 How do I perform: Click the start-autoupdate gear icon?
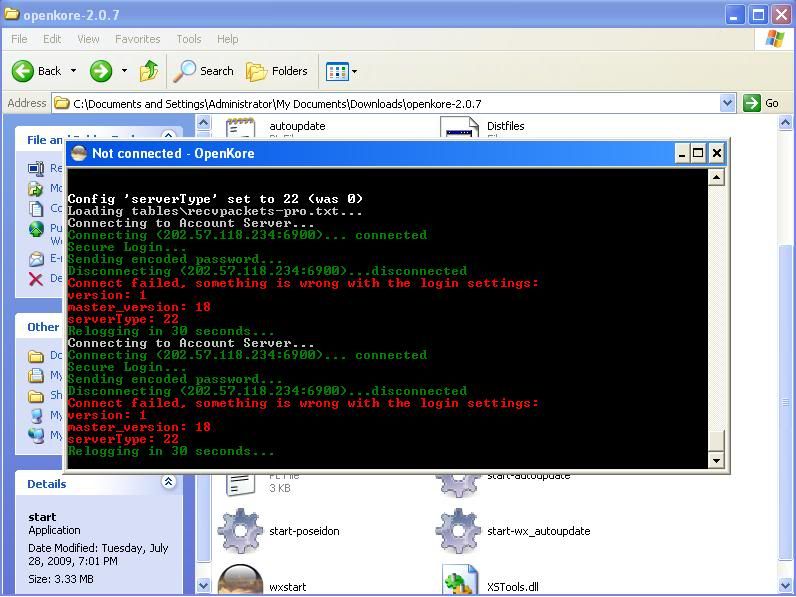click(x=458, y=485)
